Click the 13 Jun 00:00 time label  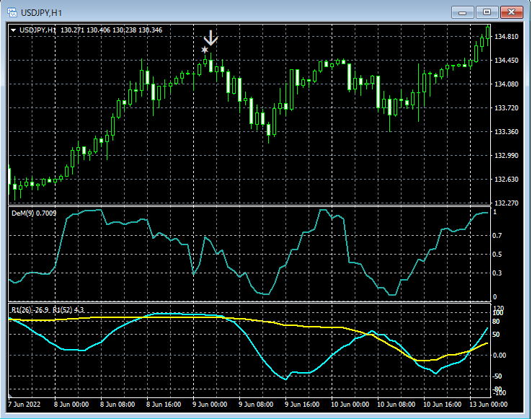tap(490, 405)
